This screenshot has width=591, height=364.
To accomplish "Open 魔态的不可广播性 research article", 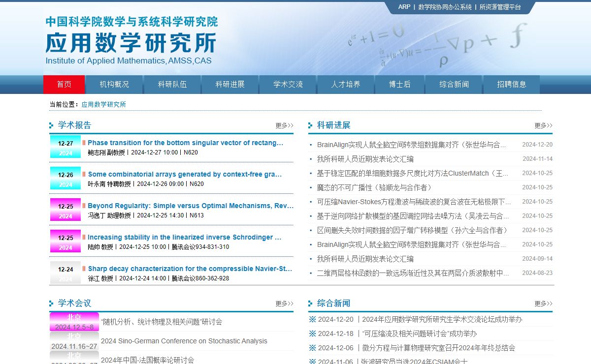I will point(374,187).
